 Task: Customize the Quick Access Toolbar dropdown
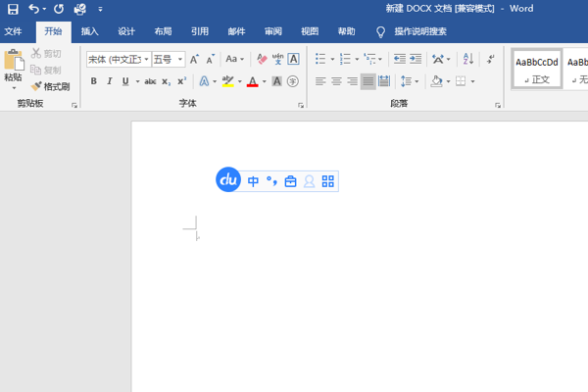pos(100,9)
